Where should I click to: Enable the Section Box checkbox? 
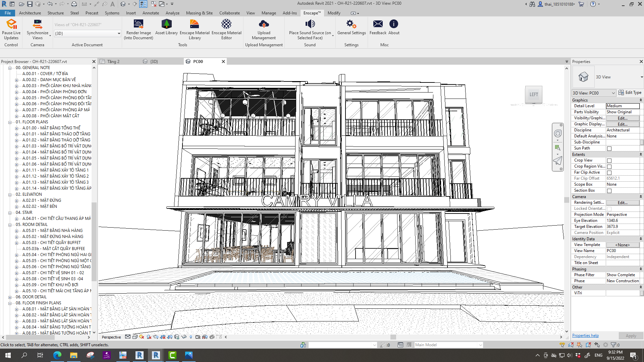[x=609, y=191]
